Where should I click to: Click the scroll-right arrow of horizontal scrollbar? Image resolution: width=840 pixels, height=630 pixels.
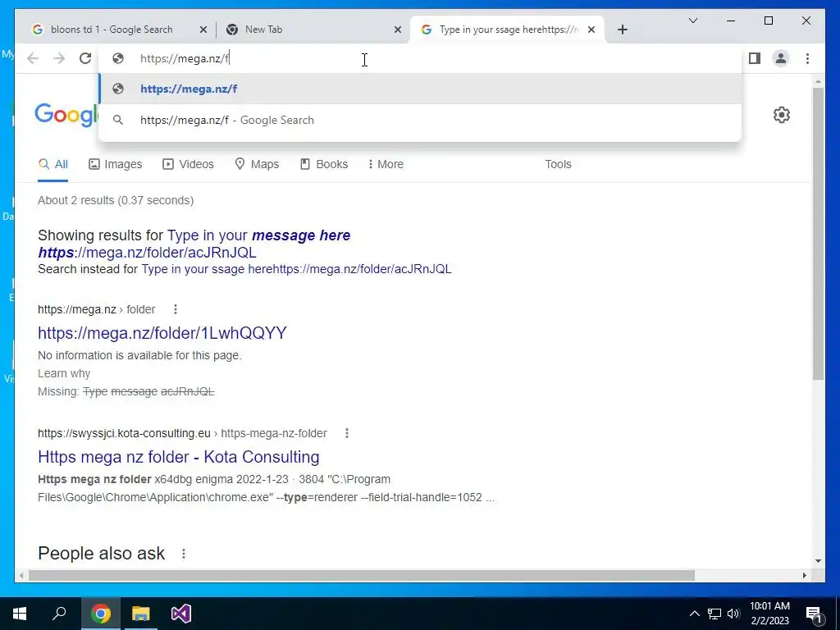coord(804,575)
